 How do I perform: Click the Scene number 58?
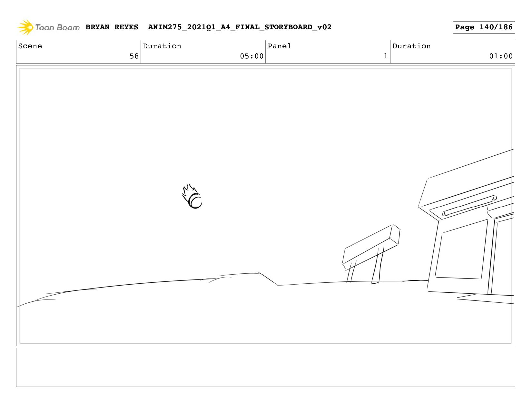(134, 56)
